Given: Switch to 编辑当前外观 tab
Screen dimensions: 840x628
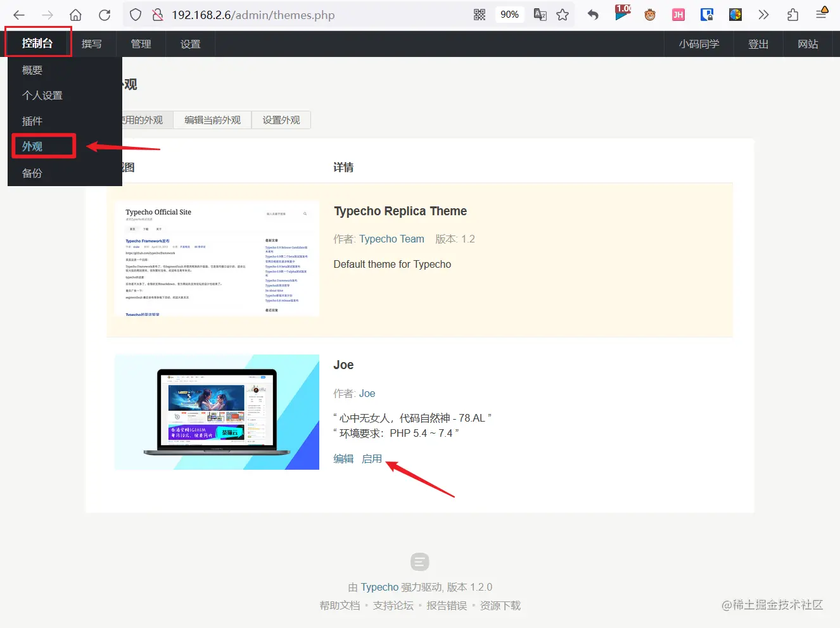Looking at the screenshot, I should point(212,120).
